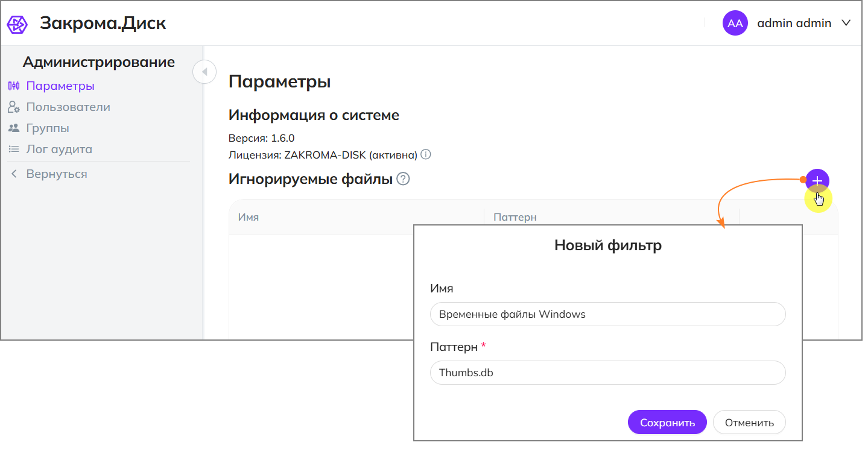This screenshot has height=451, width=868.
Task: Save the filter with Сохранить button
Action: pos(667,423)
